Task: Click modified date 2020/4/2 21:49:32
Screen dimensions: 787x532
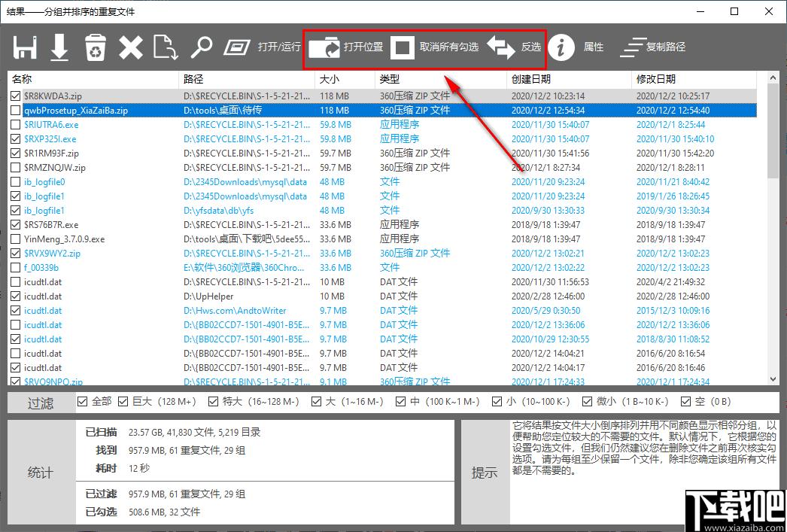Action: tap(670, 282)
